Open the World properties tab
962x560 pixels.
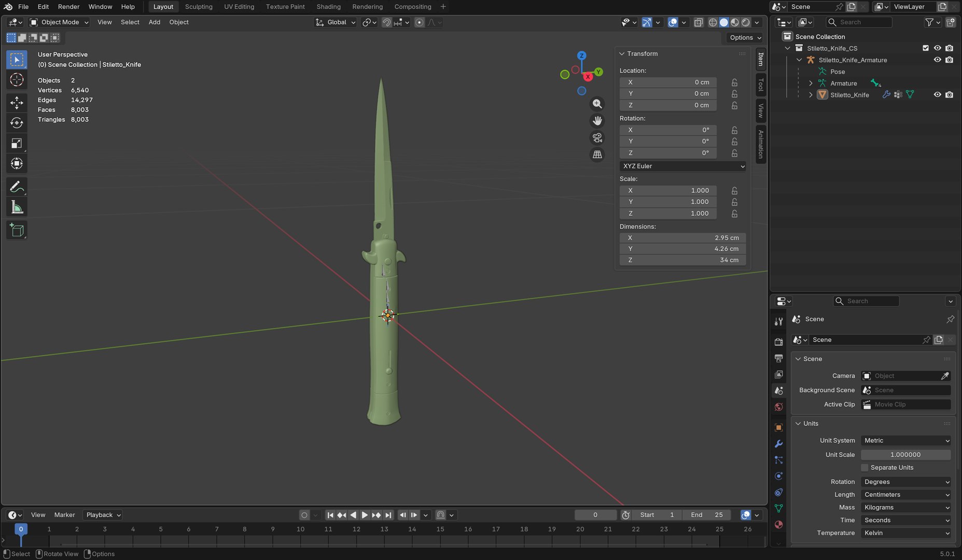click(x=778, y=407)
